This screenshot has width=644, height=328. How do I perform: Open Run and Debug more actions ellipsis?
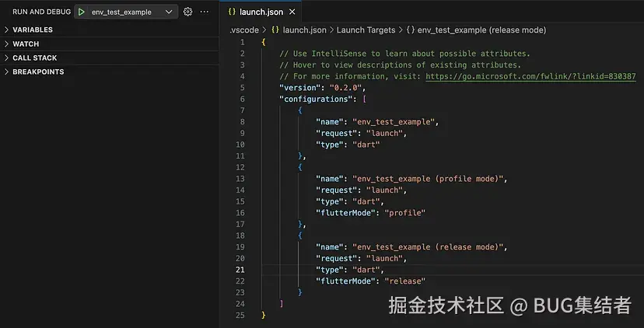tap(204, 12)
